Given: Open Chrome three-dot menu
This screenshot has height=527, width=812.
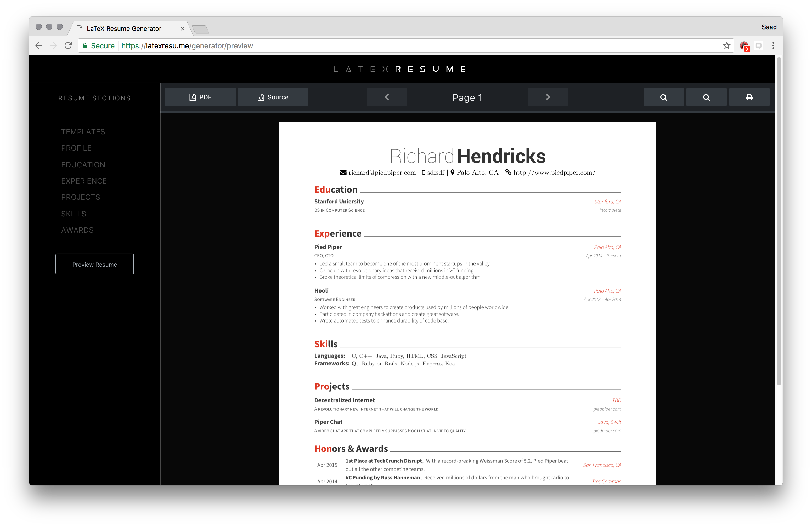Looking at the screenshot, I should pyautogui.click(x=773, y=46).
